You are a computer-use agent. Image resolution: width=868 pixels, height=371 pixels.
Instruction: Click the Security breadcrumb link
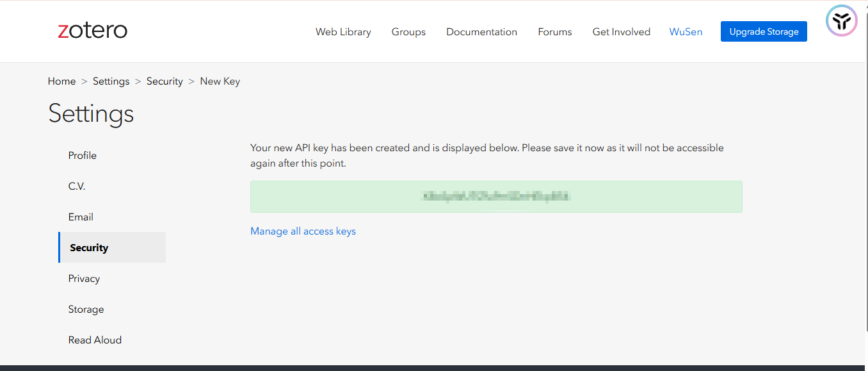165,81
